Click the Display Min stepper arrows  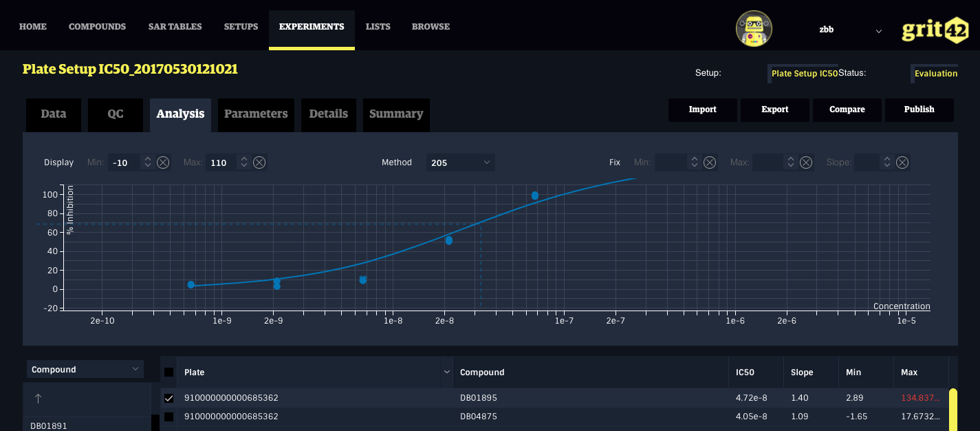click(x=147, y=162)
